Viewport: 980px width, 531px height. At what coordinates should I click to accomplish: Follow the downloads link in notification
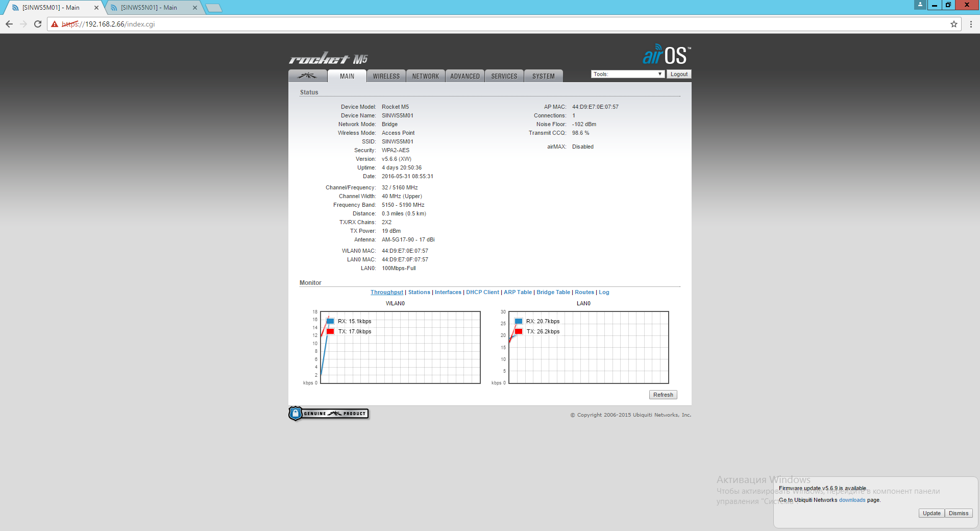tap(852, 500)
